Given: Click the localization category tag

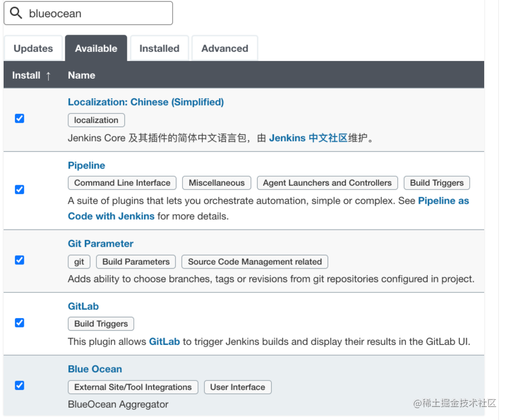Looking at the screenshot, I should coord(96,121).
